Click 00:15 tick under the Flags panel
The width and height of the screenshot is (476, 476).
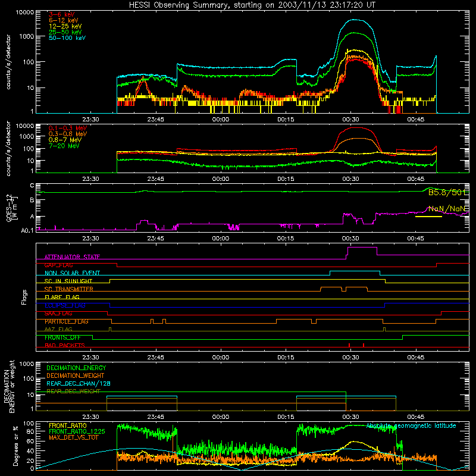[286, 358]
